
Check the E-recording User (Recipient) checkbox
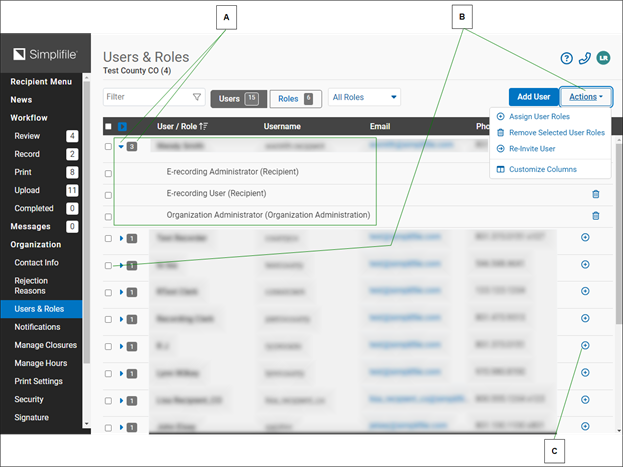click(x=108, y=196)
